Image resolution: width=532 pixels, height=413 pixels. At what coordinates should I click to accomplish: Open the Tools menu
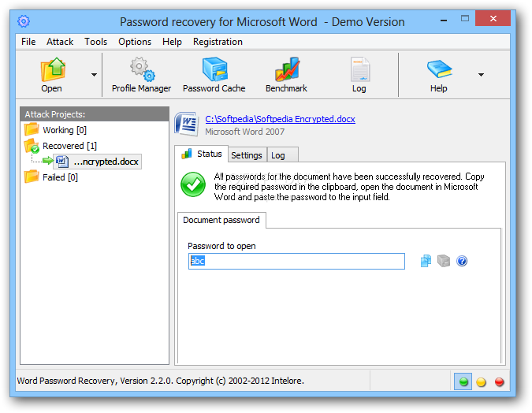click(95, 42)
